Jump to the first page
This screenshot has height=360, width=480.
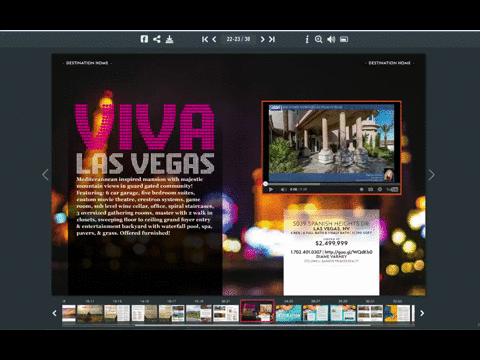[x=205, y=39]
